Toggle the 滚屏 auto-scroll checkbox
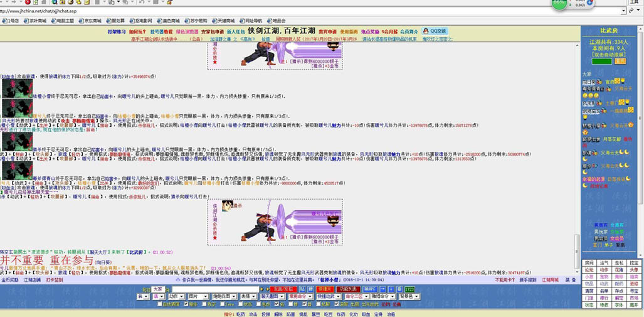This screenshot has height=317, width=644. point(337,304)
